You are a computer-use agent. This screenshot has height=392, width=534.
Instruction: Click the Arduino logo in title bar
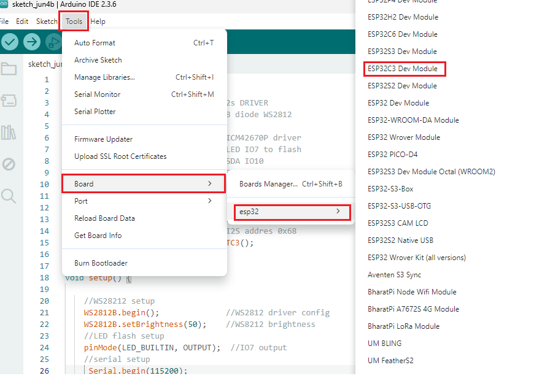[x=3, y=4]
